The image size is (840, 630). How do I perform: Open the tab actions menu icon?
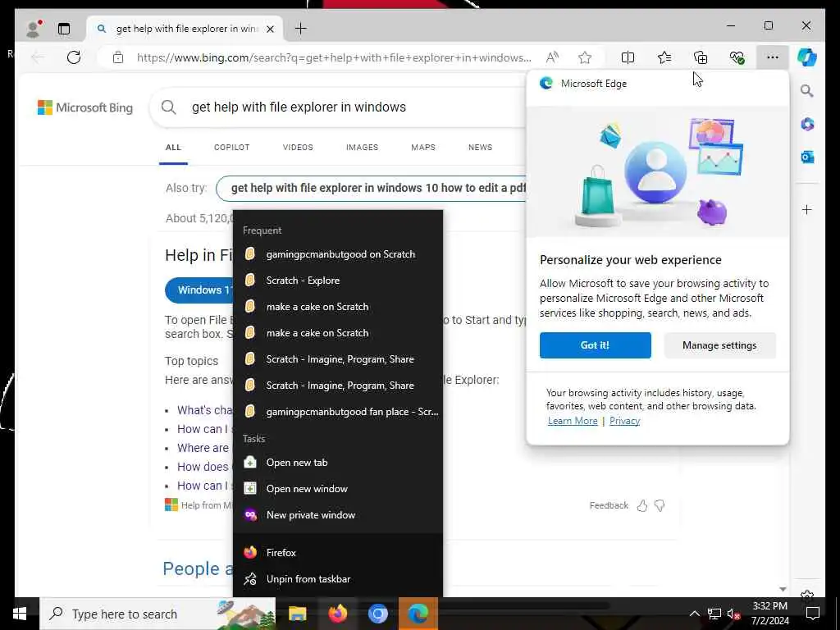[x=64, y=29]
